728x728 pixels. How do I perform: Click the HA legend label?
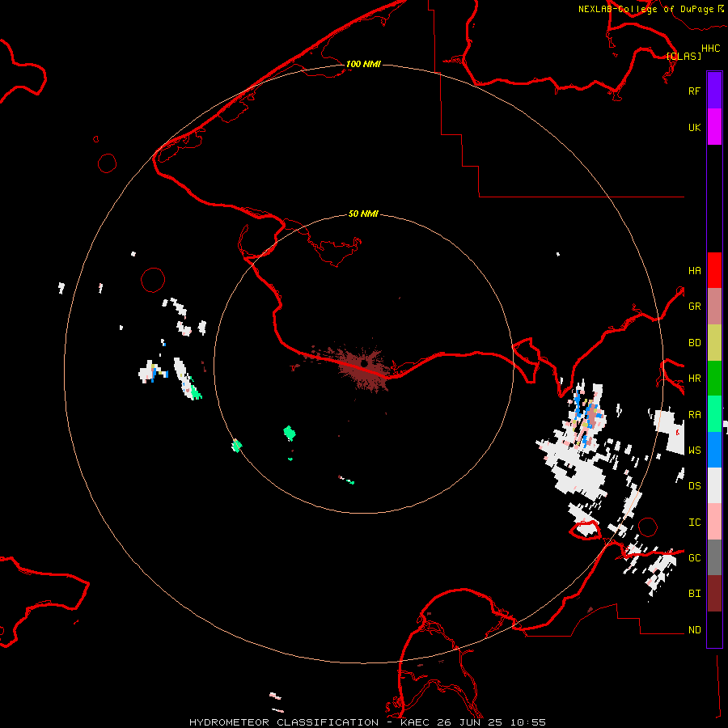[x=695, y=271]
